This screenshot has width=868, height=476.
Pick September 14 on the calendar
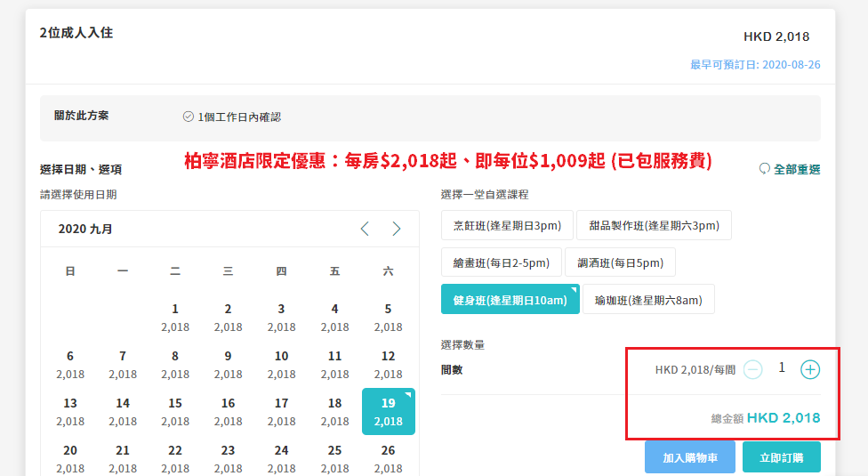[x=123, y=411]
